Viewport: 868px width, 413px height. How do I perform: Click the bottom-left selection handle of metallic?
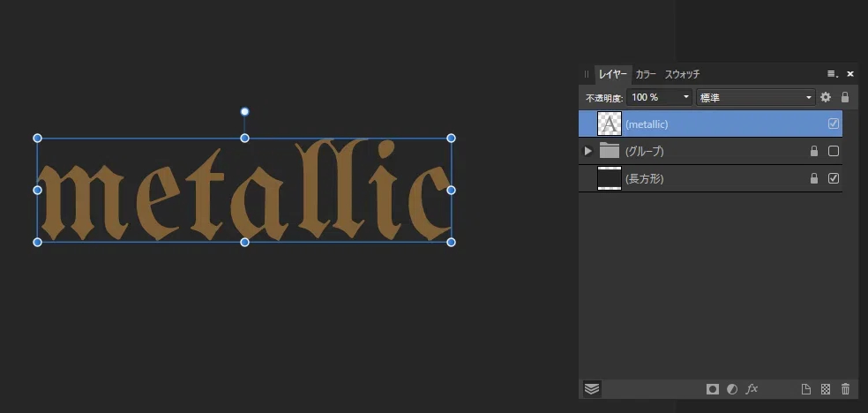38,242
